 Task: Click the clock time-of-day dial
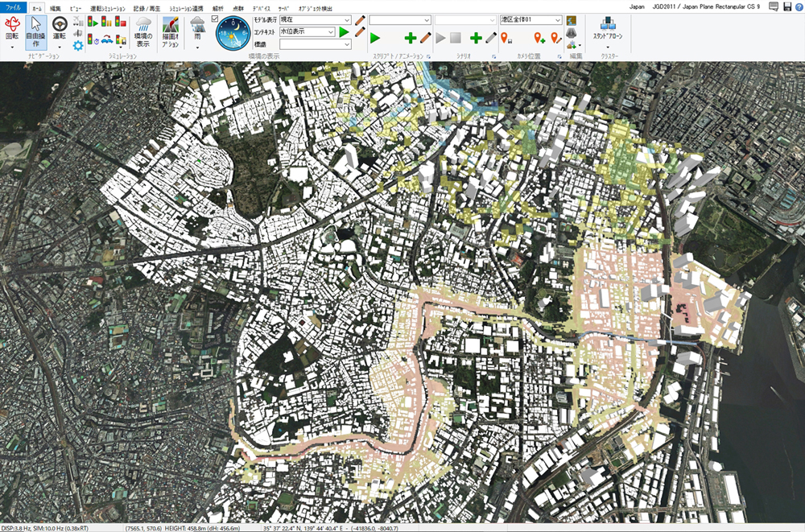[x=233, y=33]
